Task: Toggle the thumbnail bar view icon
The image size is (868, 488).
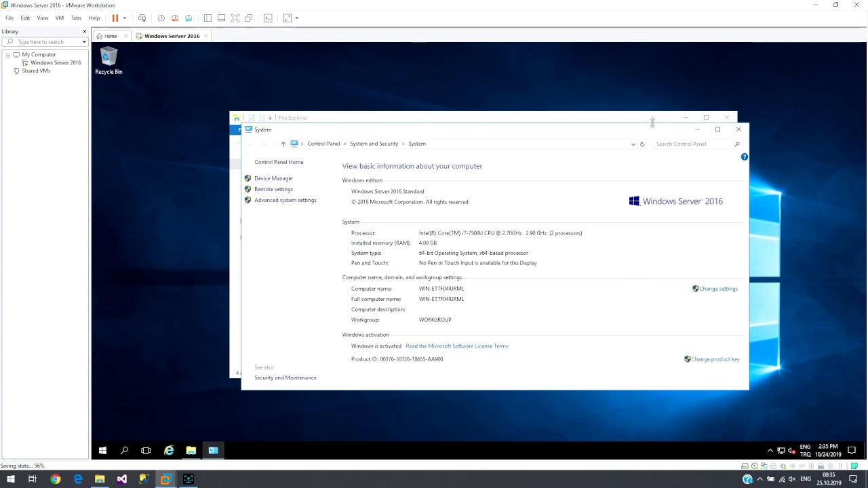Action: 221,18
